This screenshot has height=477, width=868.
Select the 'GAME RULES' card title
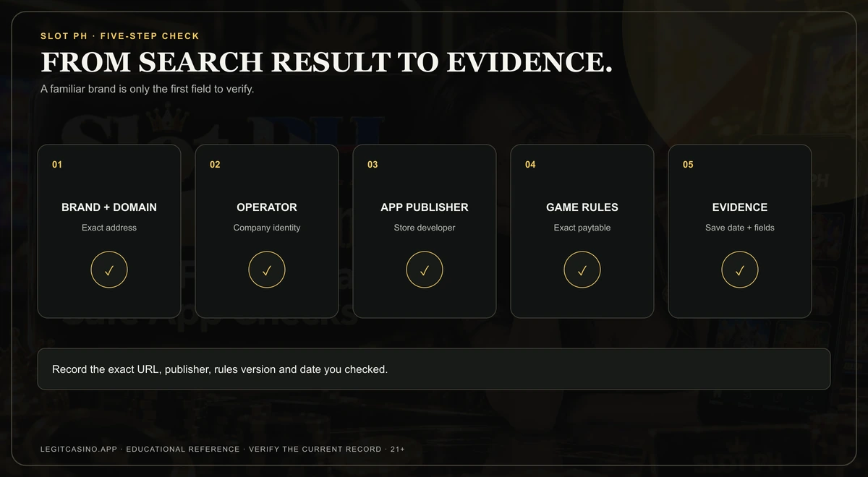coord(582,207)
